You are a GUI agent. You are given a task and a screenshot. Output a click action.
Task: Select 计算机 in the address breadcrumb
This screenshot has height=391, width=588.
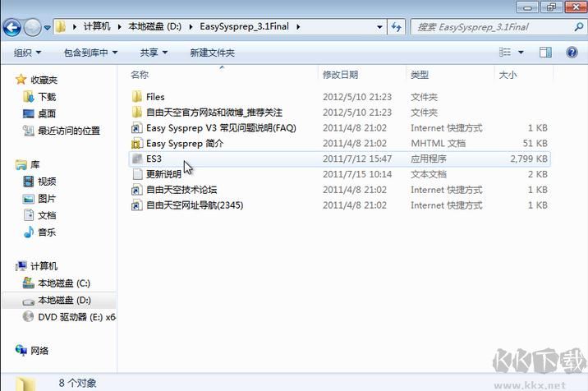(x=97, y=26)
